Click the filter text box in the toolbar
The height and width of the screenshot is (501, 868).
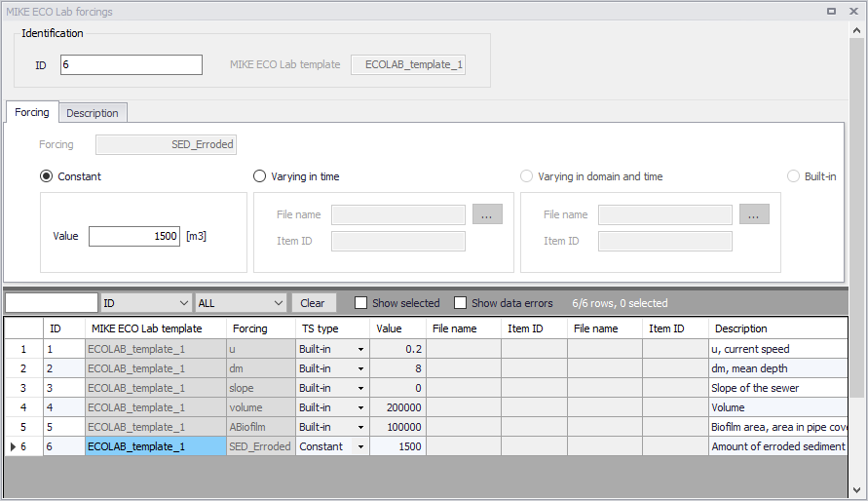click(x=52, y=303)
